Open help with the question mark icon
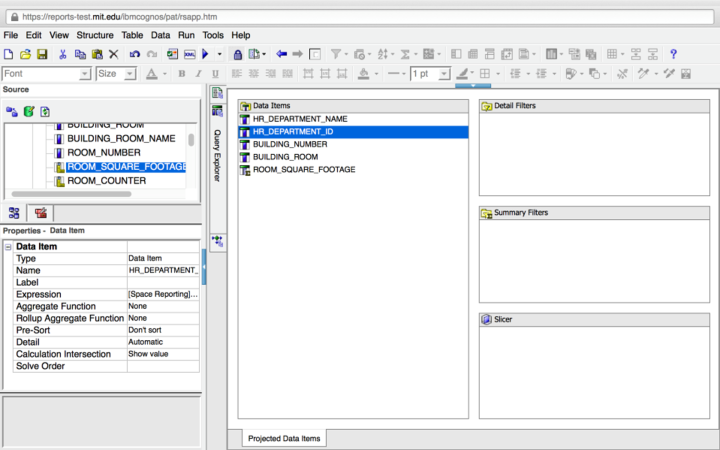720x450 pixels. [673, 54]
